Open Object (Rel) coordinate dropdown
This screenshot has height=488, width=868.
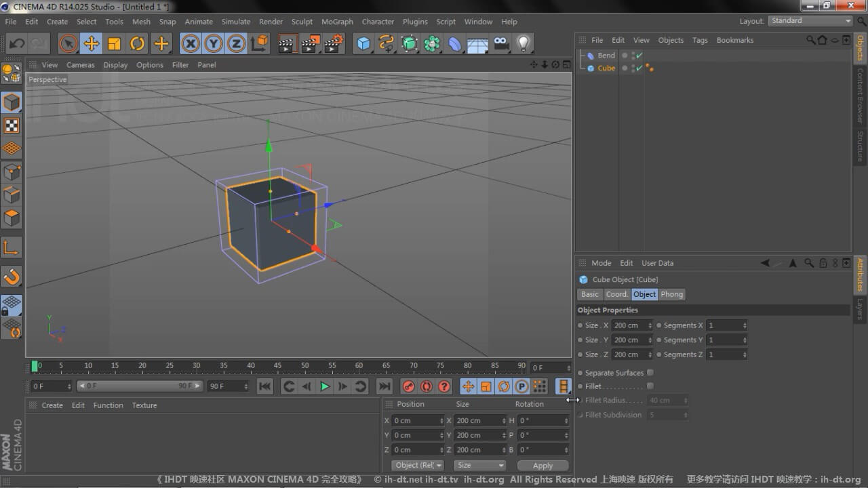click(418, 466)
